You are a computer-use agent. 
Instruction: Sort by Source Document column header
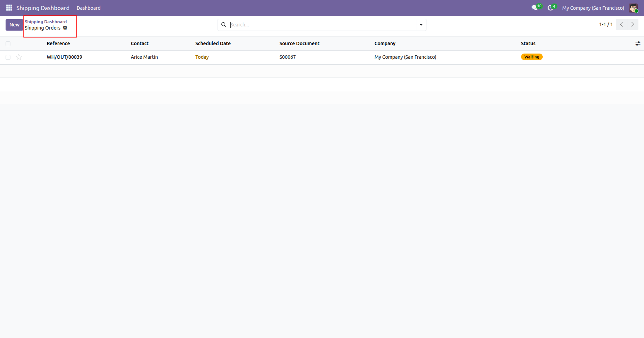click(299, 43)
